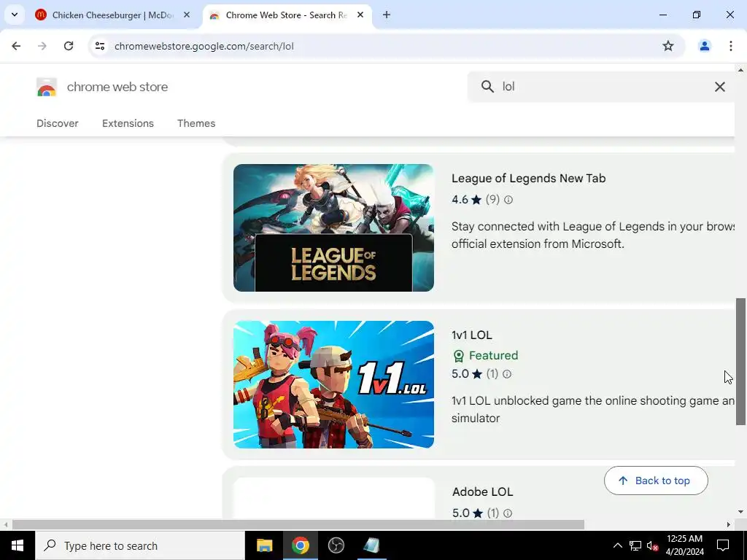
Task: Go back to the previous page
Action: tap(16, 46)
